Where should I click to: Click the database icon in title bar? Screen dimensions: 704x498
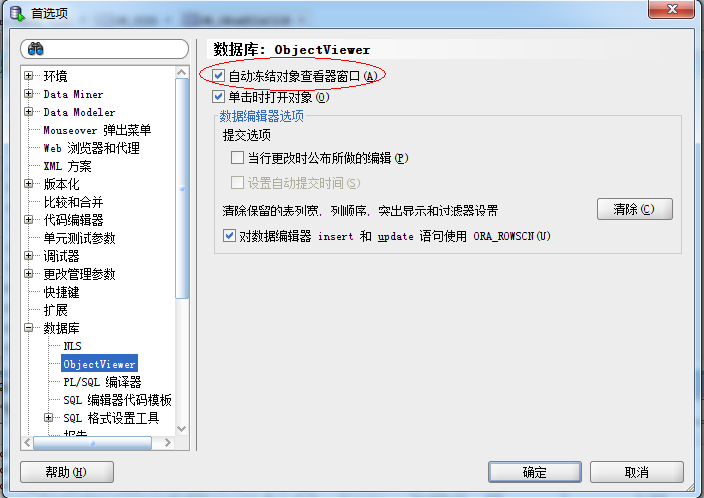tap(17, 13)
